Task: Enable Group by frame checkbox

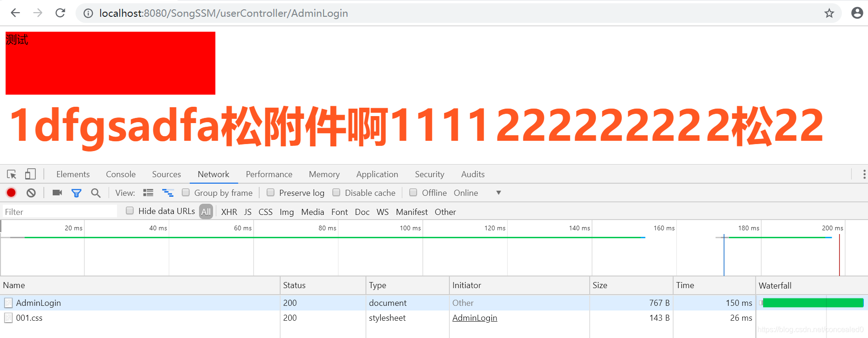Action: [186, 192]
